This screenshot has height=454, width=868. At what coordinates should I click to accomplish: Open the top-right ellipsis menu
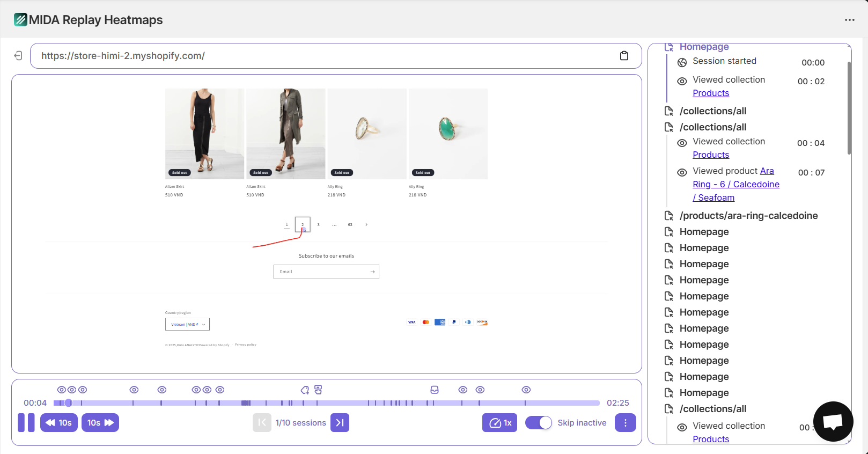point(849,20)
